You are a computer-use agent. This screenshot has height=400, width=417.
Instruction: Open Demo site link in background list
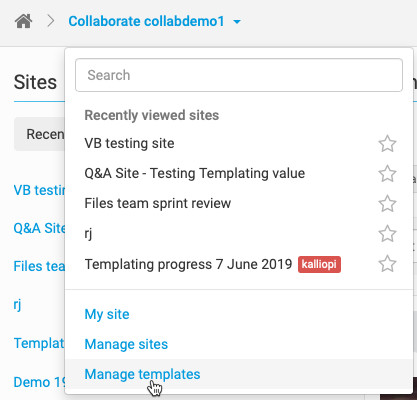[39, 382]
